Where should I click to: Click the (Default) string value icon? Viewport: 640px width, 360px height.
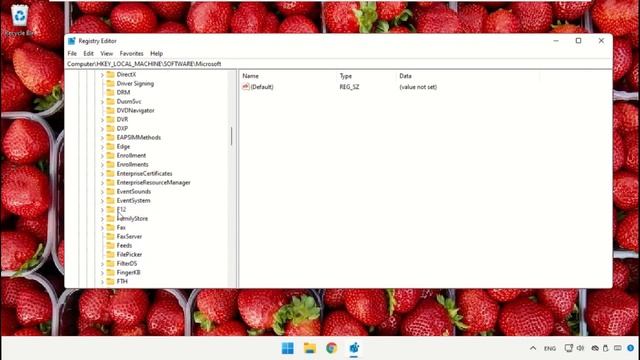pos(246,87)
